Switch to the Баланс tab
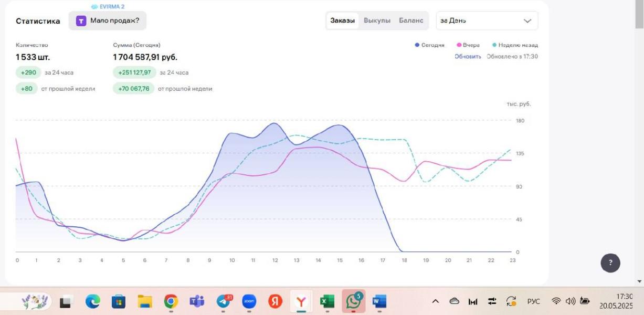644x315 pixels. pyautogui.click(x=411, y=21)
